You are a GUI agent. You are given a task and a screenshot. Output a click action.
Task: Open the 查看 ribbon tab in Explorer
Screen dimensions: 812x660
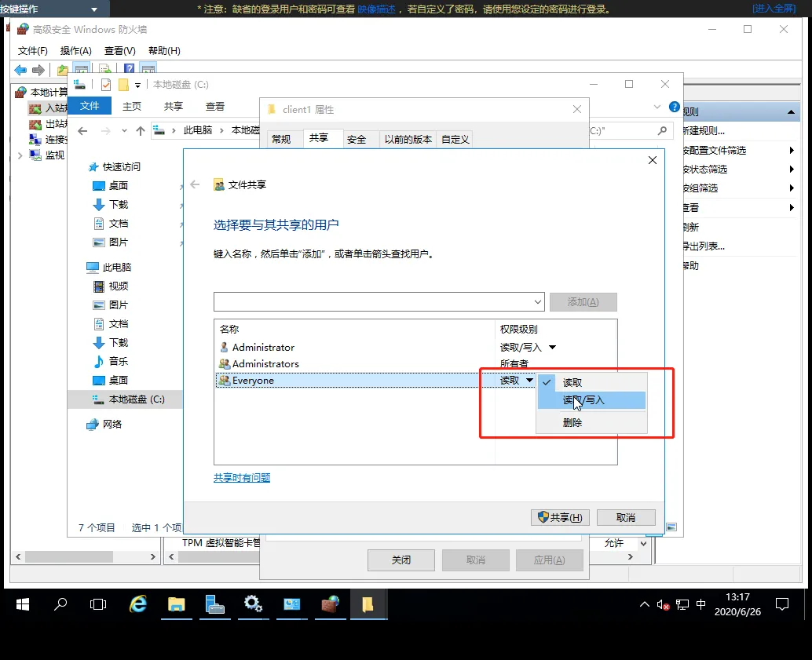click(214, 105)
